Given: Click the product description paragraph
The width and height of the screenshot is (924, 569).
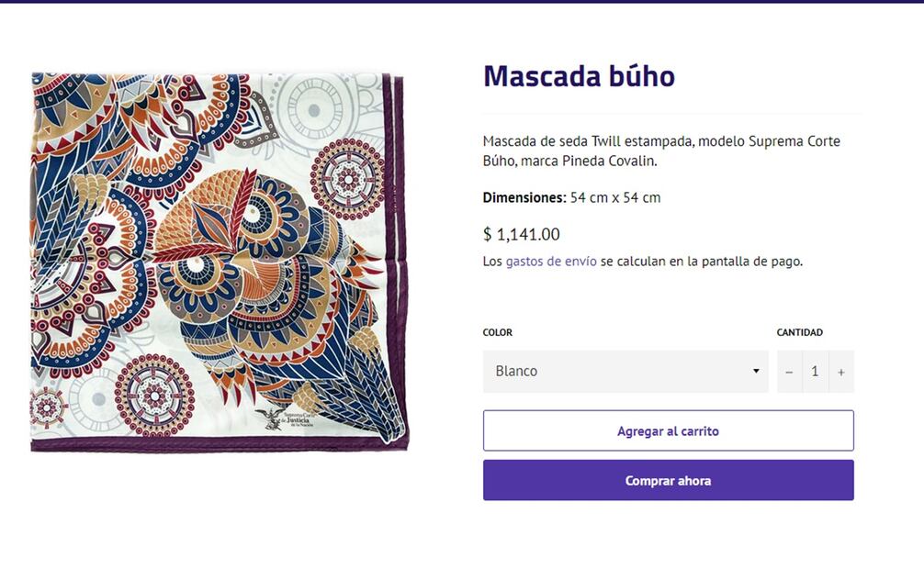Looking at the screenshot, I should (661, 151).
